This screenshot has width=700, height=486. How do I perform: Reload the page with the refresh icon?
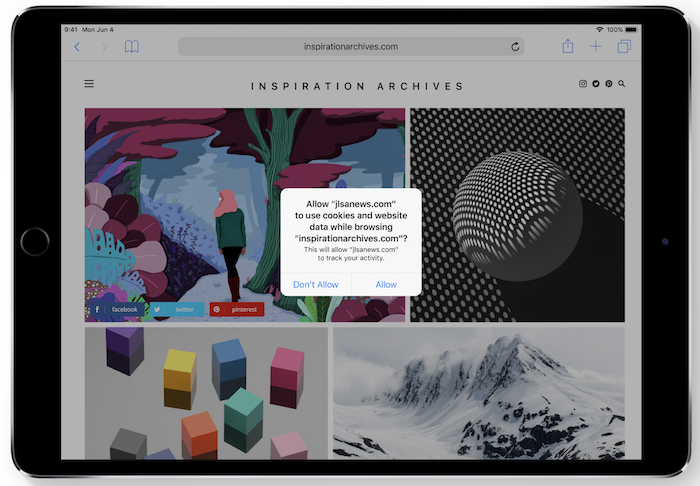(x=515, y=47)
